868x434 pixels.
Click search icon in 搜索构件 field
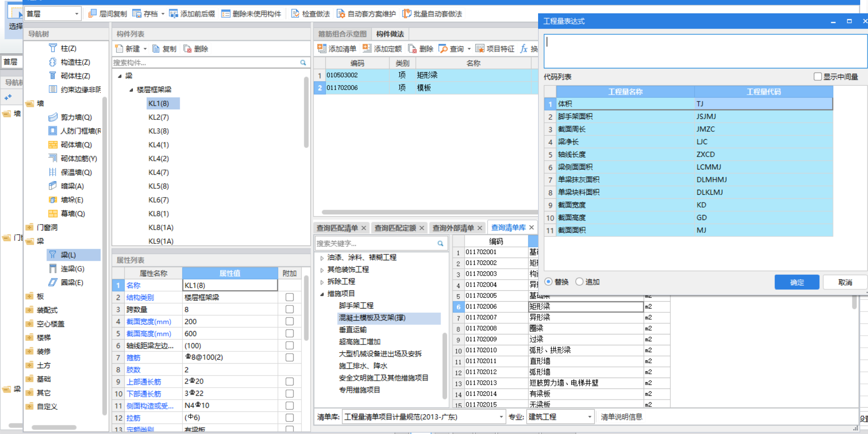[x=303, y=62]
